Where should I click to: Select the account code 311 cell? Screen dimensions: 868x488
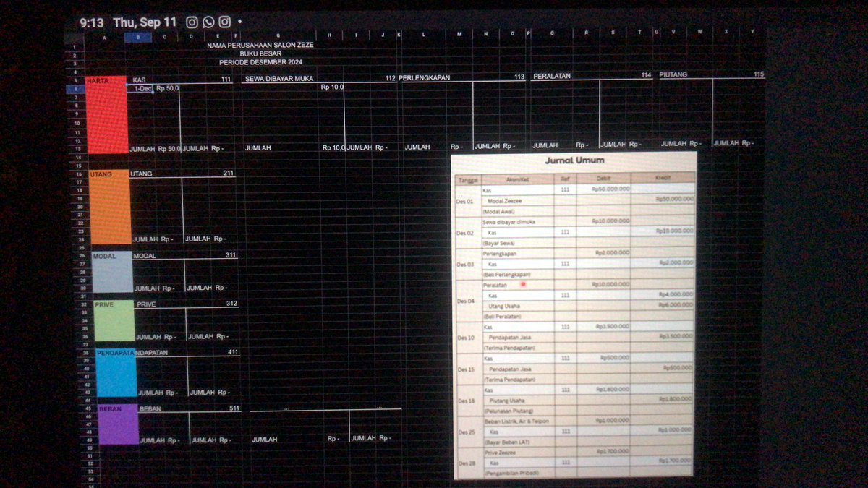(x=231, y=255)
